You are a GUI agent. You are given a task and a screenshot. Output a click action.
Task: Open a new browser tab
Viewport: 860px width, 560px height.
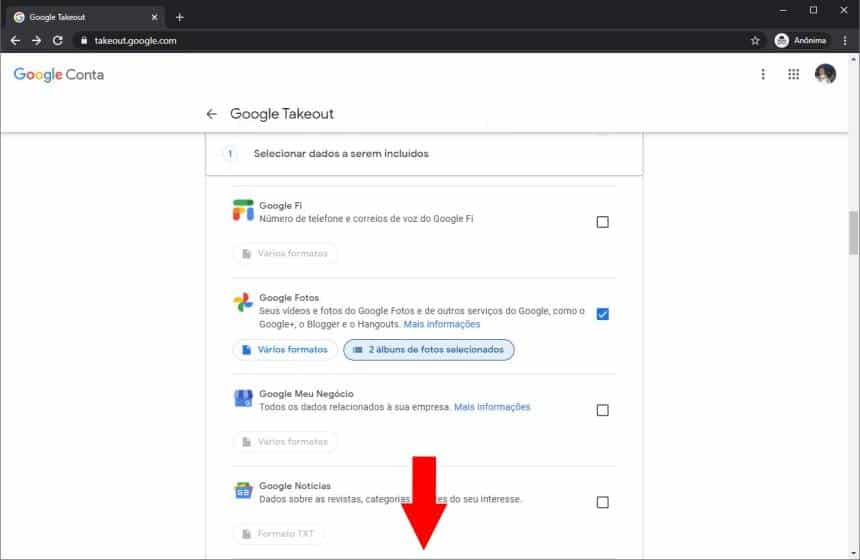click(x=179, y=18)
